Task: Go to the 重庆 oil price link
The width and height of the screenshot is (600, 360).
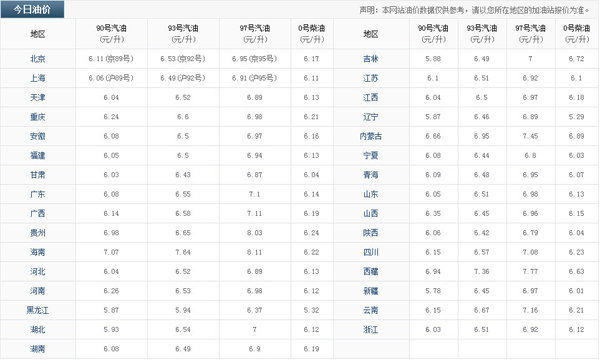Action: click(38, 117)
